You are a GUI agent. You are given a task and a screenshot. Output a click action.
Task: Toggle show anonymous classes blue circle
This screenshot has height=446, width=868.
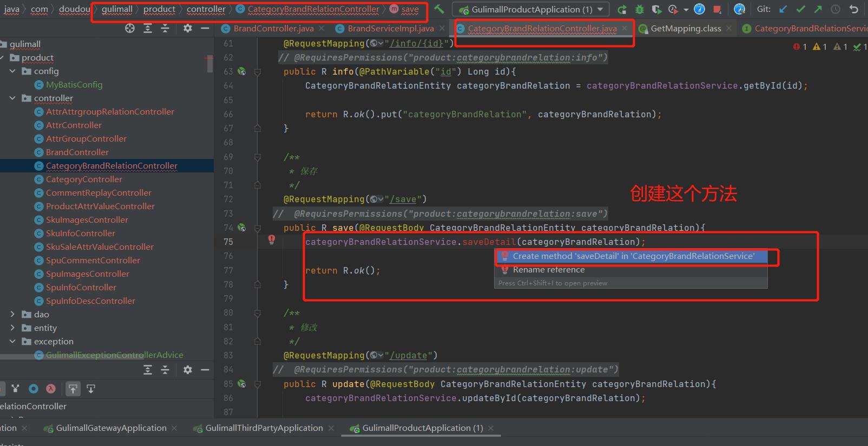(34, 389)
